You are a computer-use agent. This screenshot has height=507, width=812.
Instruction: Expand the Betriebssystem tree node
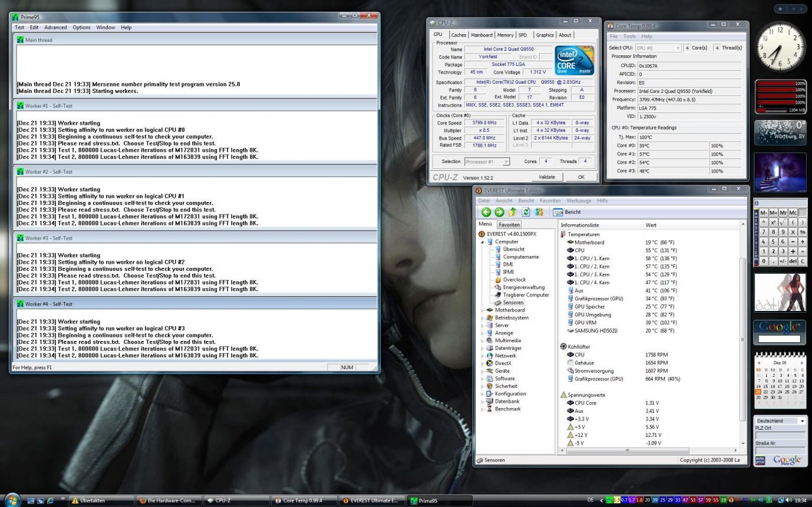483,318
